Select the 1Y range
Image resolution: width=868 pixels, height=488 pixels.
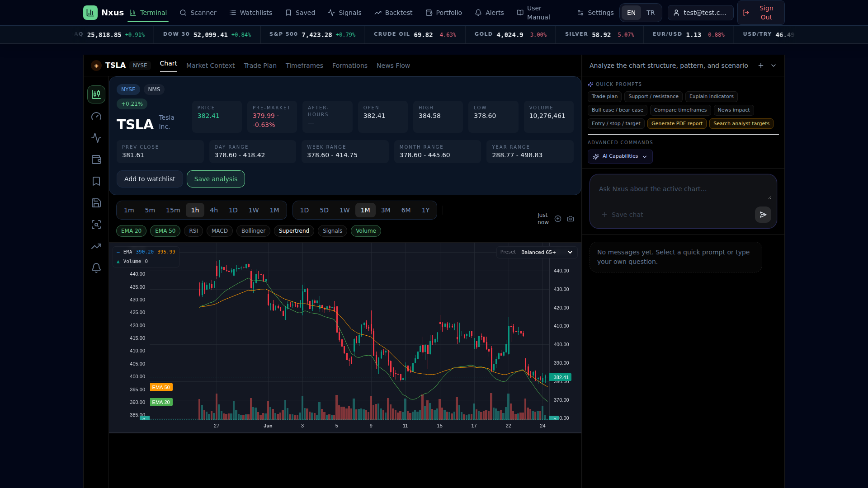coord(425,210)
